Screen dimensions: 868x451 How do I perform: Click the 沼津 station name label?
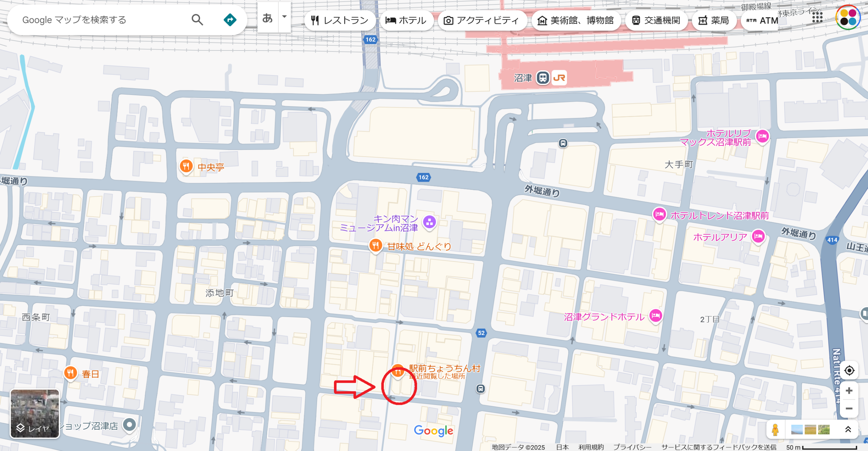(523, 78)
